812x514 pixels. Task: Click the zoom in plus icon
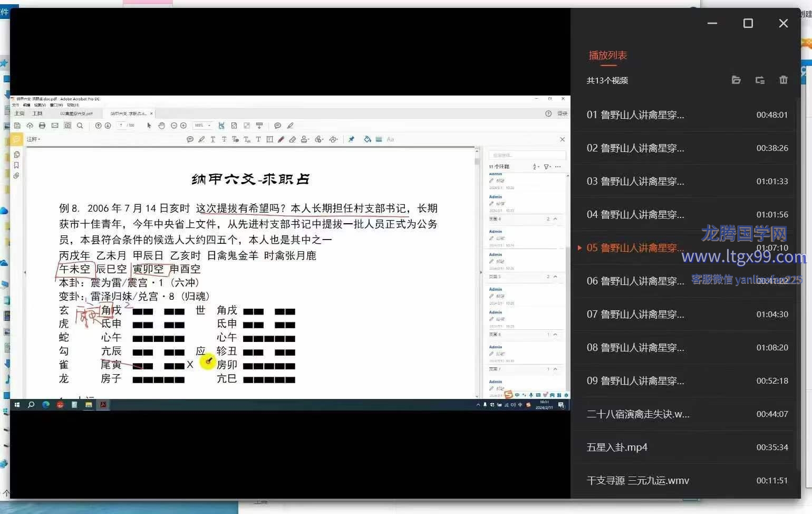click(183, 126)
